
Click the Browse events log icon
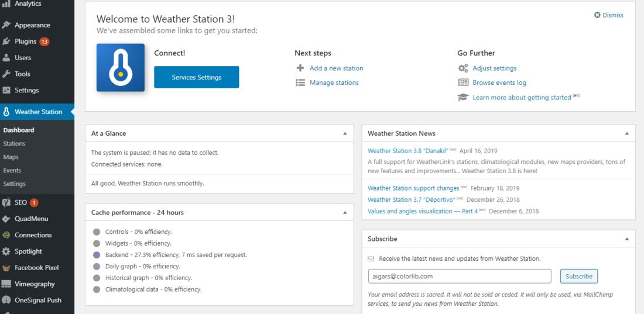pos(463,82)
